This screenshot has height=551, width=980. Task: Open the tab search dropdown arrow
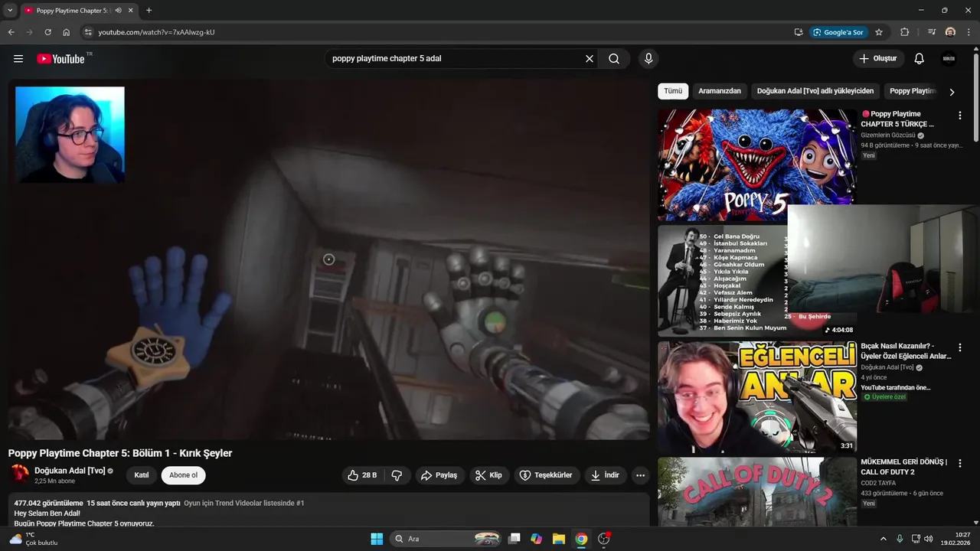pyautogui.click(x=10, y=11)
